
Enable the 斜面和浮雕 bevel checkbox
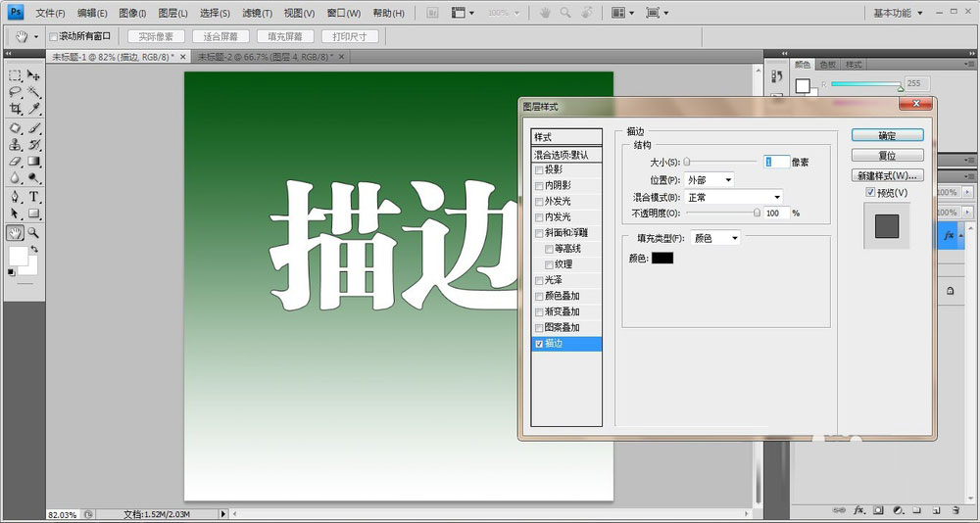(x=539, y=233)
